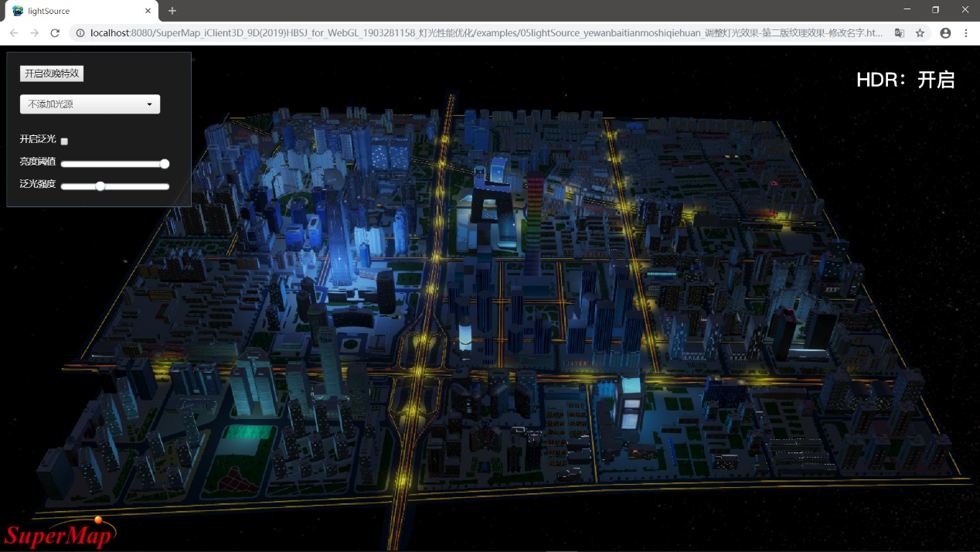Click the browser forward arrow
This screenshot has height=552, width=980.
coord(34,33)
